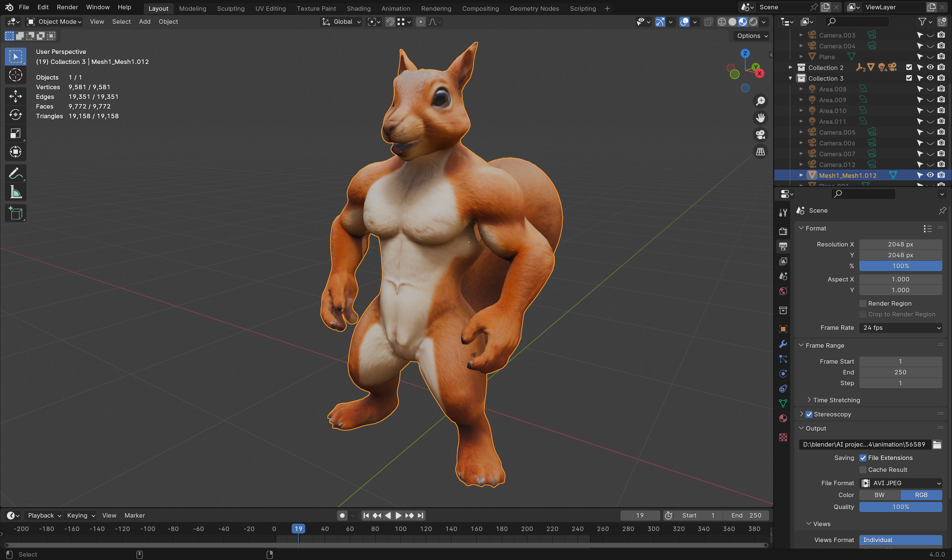The image size is (952, 560).
Task: Select the Transform tool
Action: 16,152
